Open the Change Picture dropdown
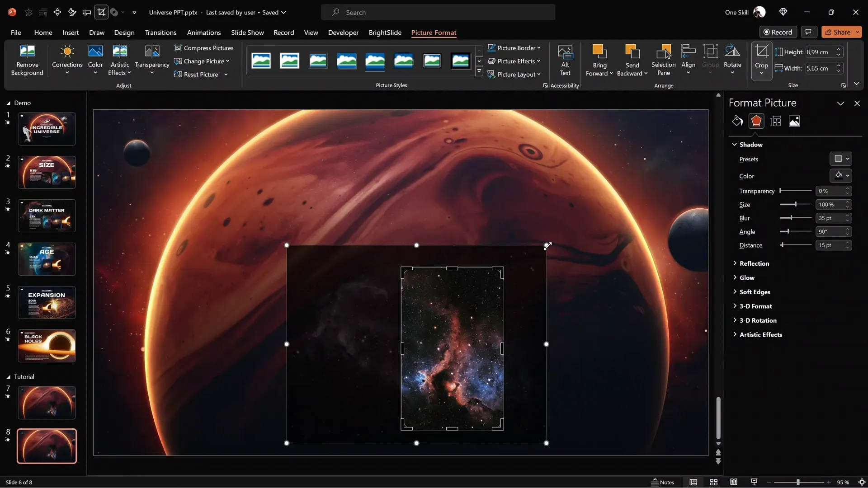The image size is (868, 488). [202, 61]
